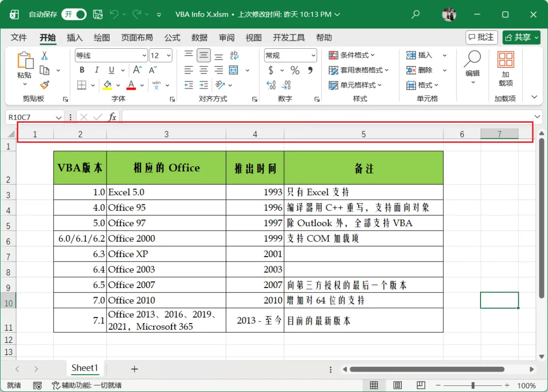Expand the formula bar chevron
Screen dimensions: 548x392
537,117
